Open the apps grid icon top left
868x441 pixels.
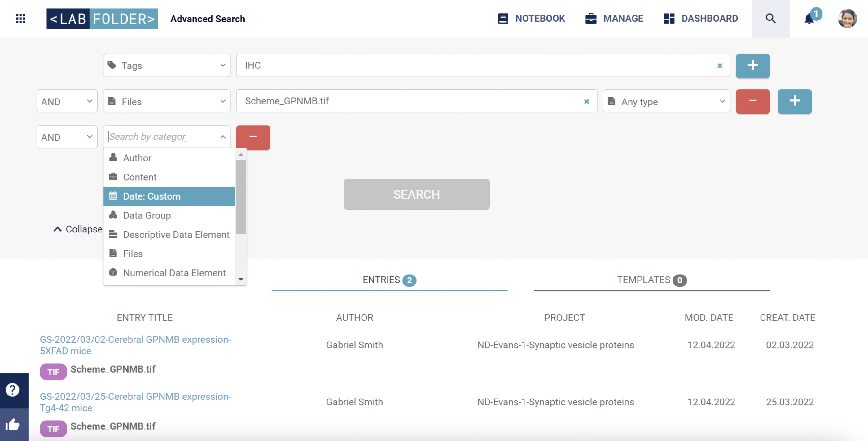(x=20, y=19)
